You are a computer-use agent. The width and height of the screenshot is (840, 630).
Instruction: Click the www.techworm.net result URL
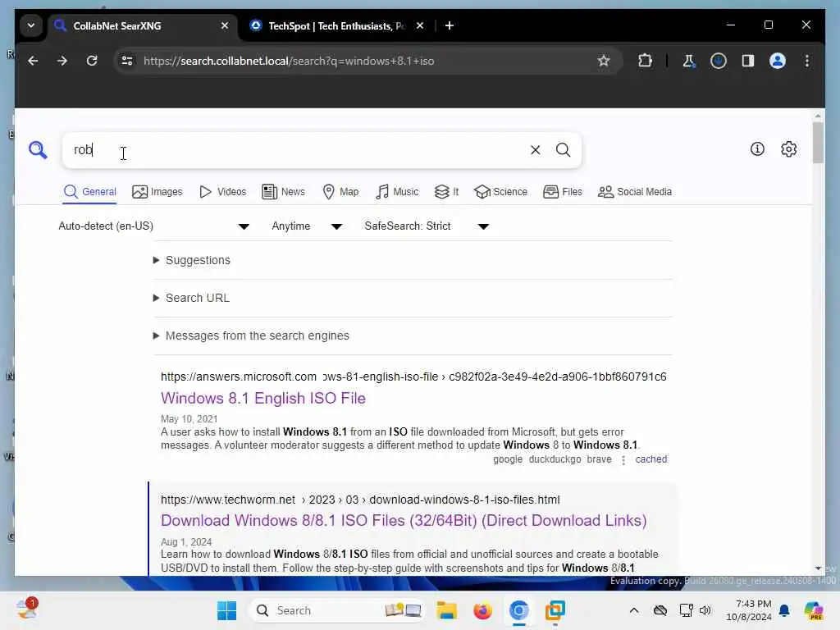360,500
